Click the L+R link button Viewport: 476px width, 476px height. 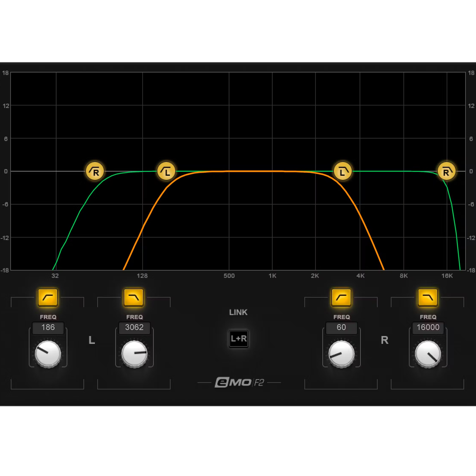[x=238, y=339]
